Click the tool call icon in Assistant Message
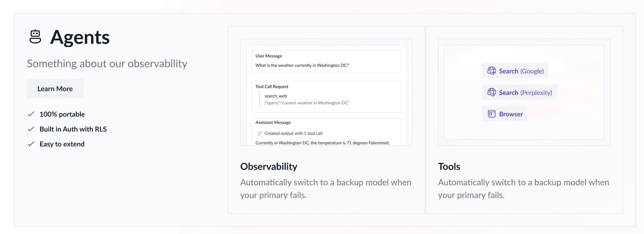 pyautogui.click(x=260, y=133)
